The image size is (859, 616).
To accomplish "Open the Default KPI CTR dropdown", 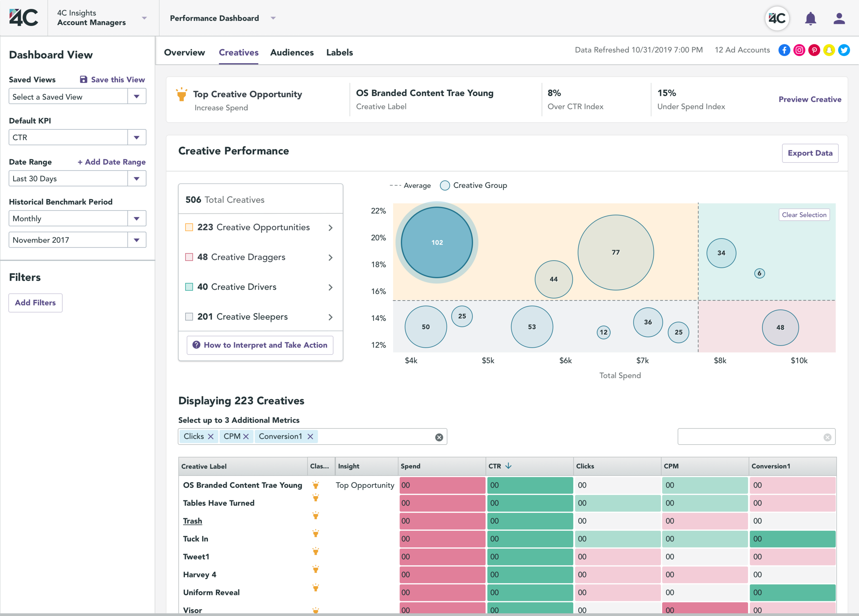I will coord(136,137).
